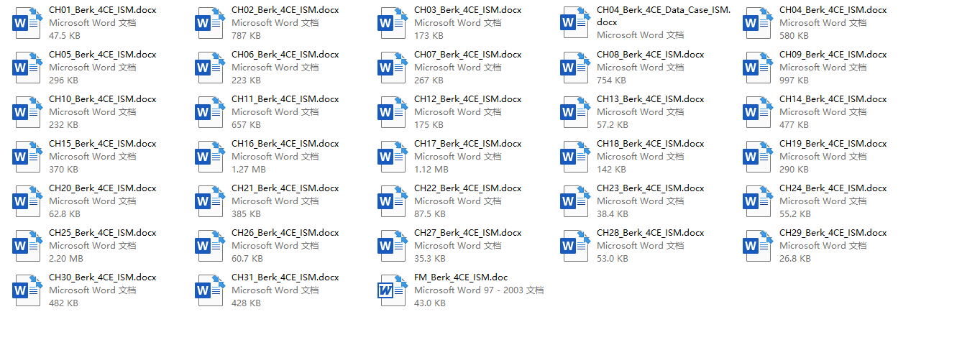
Task: Click the Word icon of CH16_Berk_4CE_ISM.docx
Action: [x=211, y=157]
